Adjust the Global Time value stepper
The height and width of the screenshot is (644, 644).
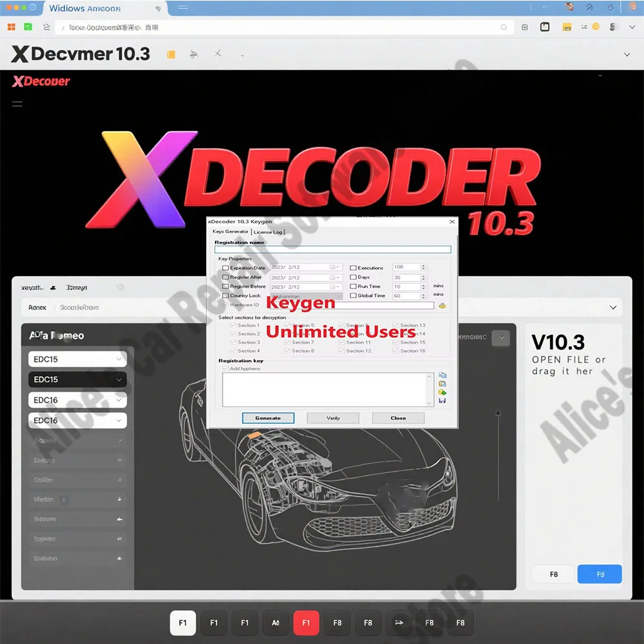(x=424, y=296)
